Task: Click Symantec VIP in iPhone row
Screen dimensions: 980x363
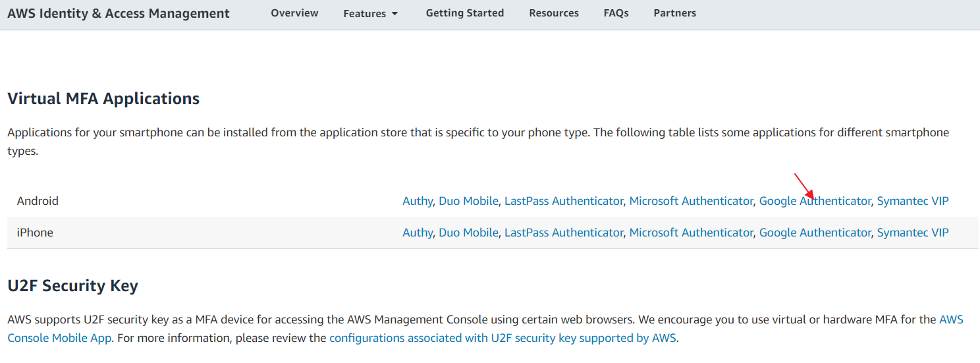Action: click(x=913, y=233)
